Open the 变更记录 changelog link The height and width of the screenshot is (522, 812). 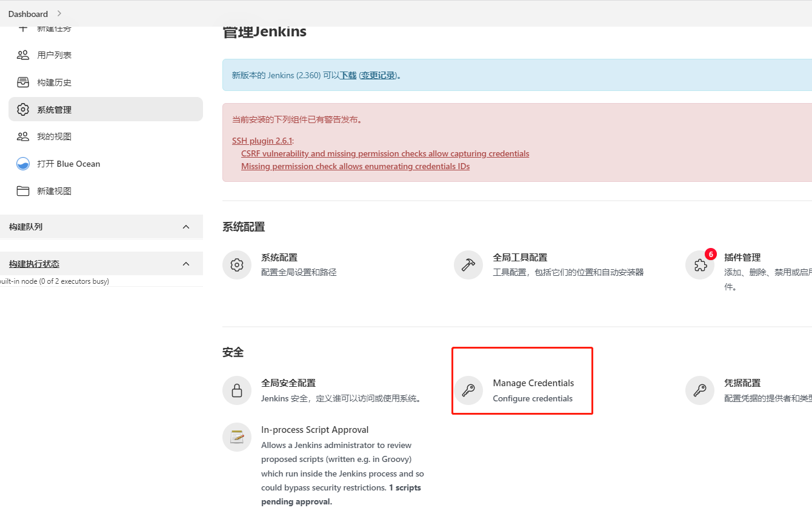(x=378, y=76)
